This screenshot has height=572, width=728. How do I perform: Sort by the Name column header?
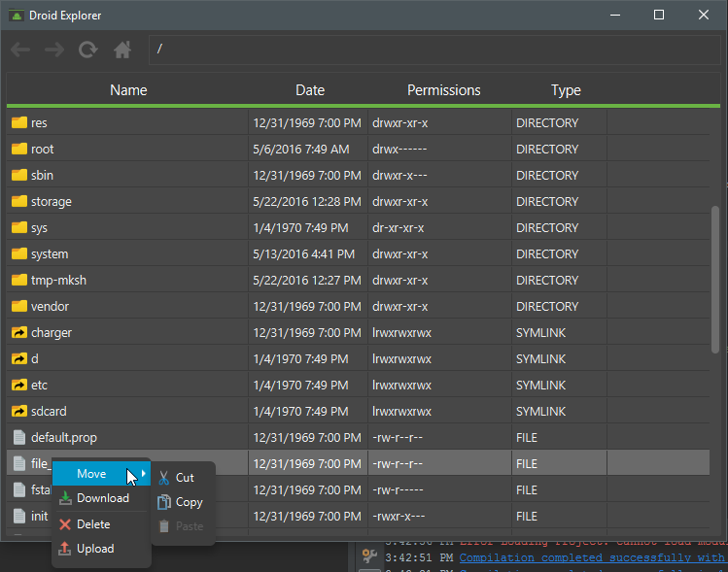click(x=128, y=90)
